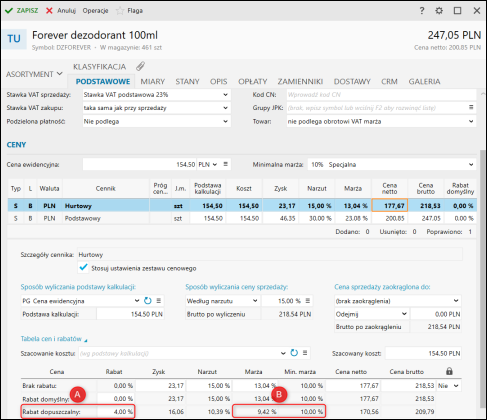The width and height of the screenshot is (487, 420).
Task: Open the Podzielona płatność dropdown
Action: [x=156, y=121]
